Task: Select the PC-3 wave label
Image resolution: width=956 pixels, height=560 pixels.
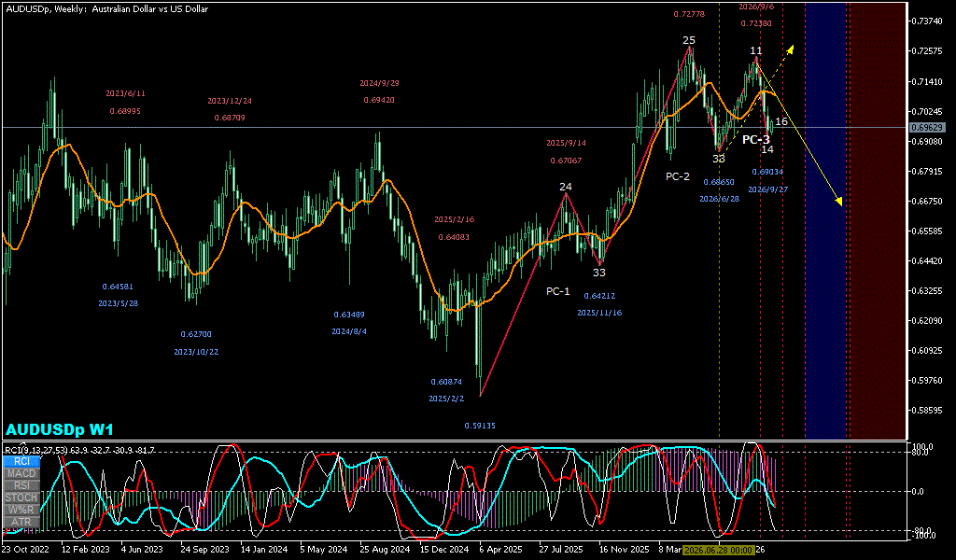Action: (x=756, y=140)
